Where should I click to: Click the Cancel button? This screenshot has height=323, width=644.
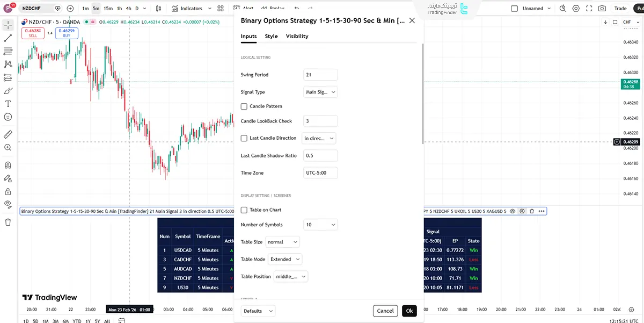click(385, 311)
